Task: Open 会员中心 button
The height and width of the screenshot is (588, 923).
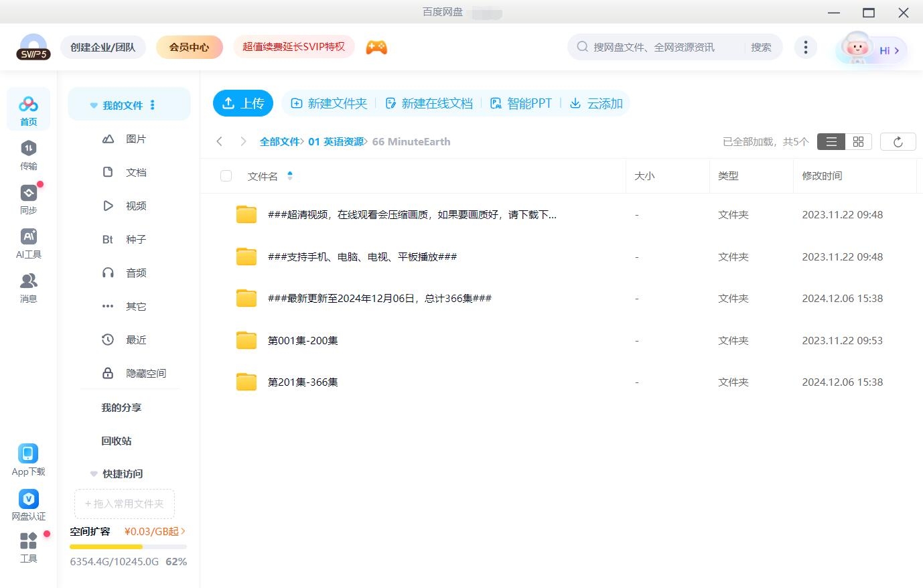Action: [x=189, y=47]
